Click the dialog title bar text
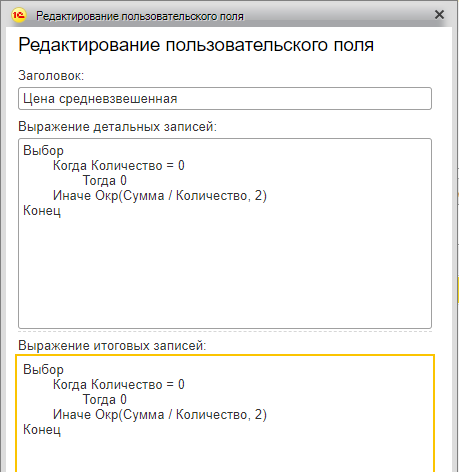The height and width of the screenshot is (472, 459). click(x=140, y=16)
